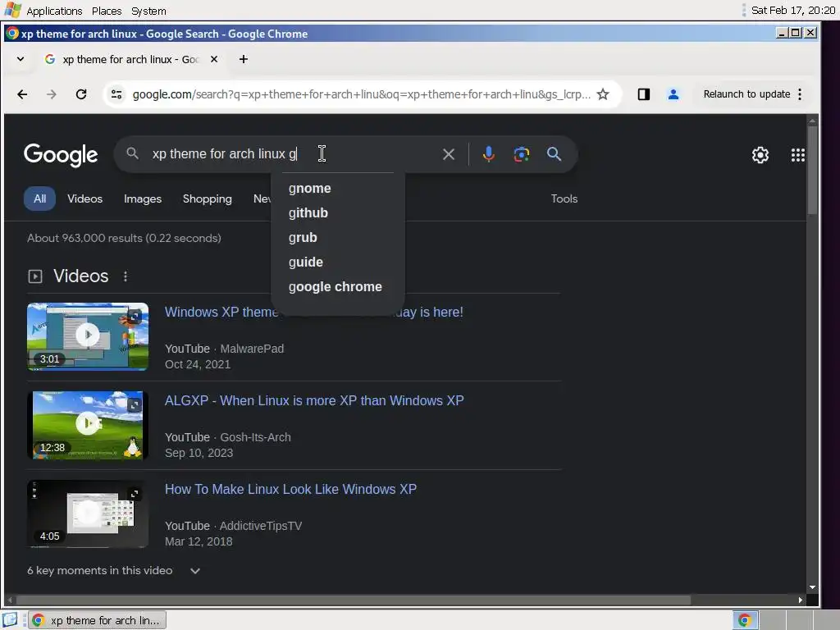Switch to the Videos results tab

point(84,199)
